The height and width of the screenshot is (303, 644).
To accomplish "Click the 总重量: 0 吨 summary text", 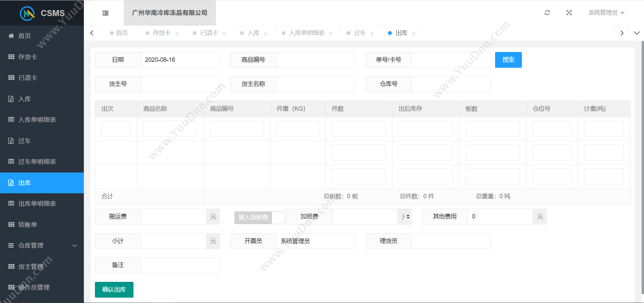I will pyautogui.click(x=493, y=196).
